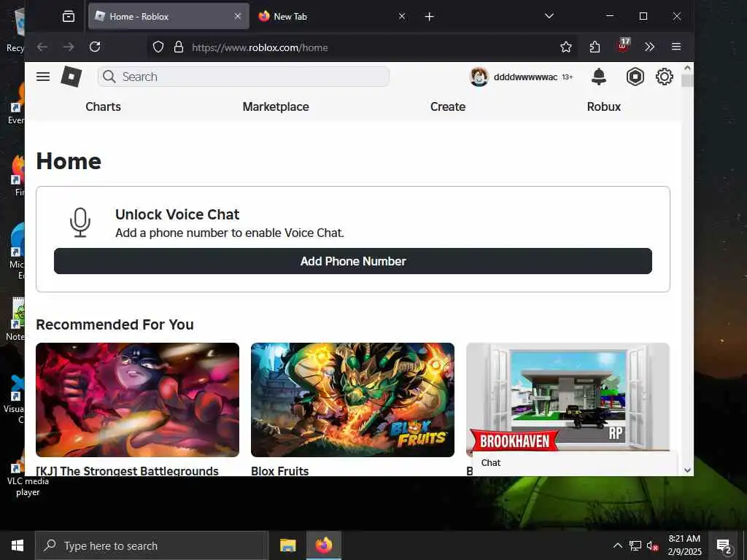Open the Firefox application menu
This screenshot has width=747, height=560.
676,47
